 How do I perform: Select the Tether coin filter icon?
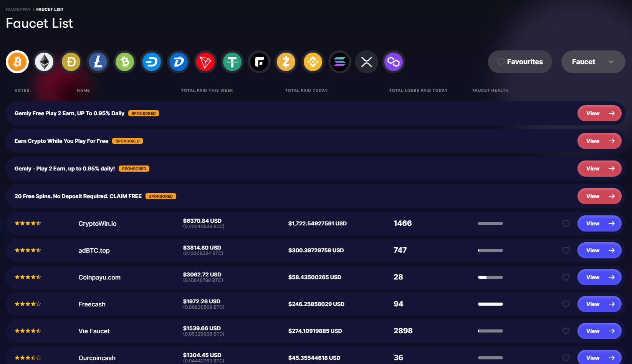(x=232, y=62)
